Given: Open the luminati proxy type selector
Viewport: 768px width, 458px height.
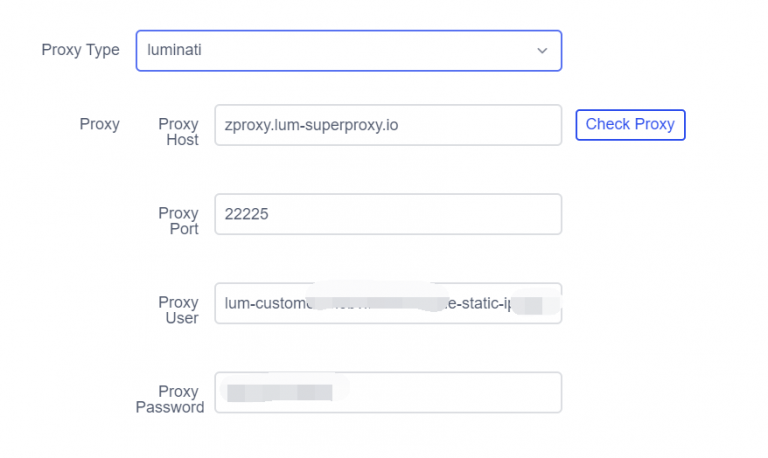Looking at the screenshot, I should point(348,50).
